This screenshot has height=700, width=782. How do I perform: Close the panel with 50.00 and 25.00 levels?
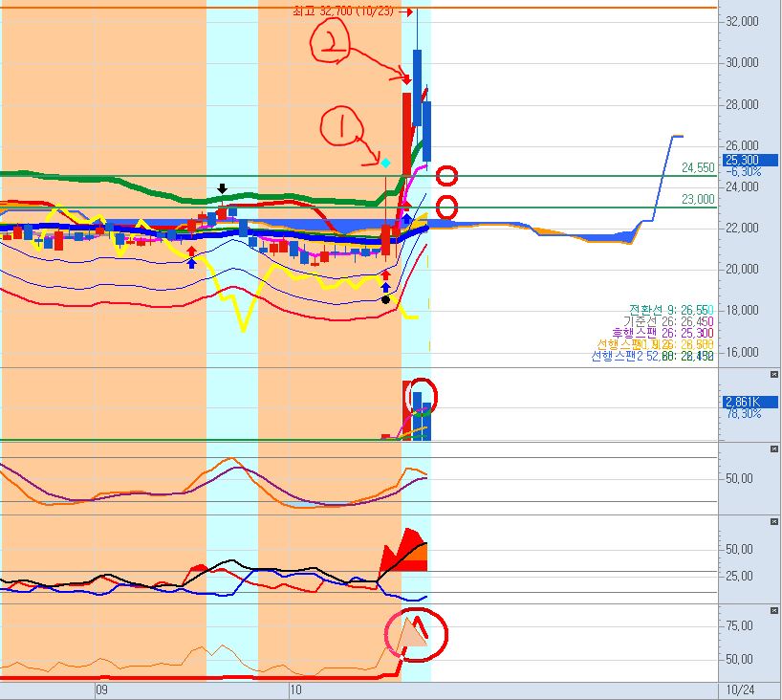[x=774, y=521]
